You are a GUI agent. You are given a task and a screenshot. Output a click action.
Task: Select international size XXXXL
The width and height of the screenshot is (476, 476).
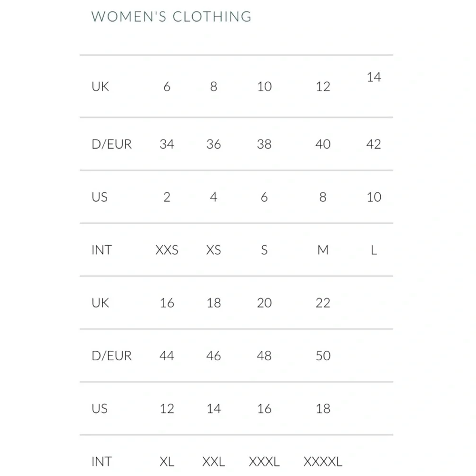point(323,461)
